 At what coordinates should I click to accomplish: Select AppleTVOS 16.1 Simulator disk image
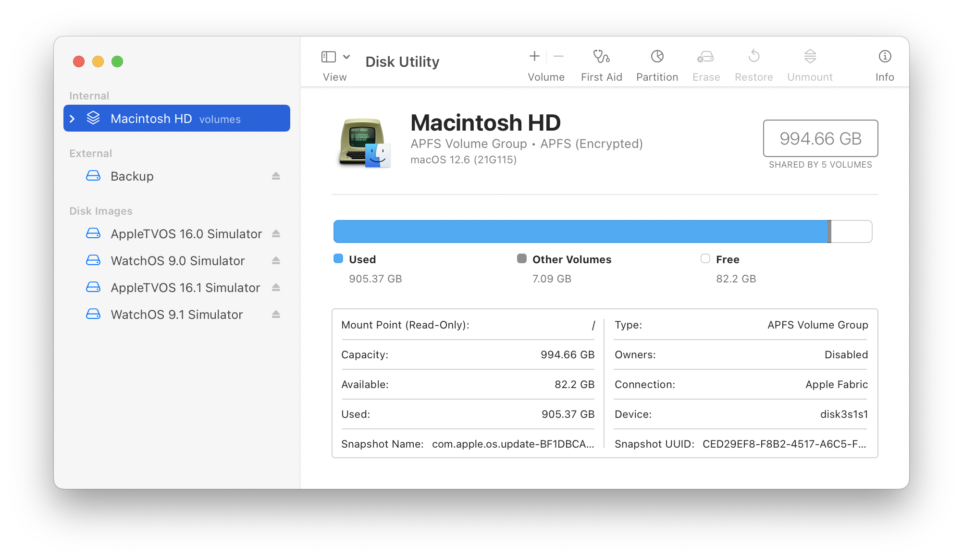pyautogui.click(x=177, y=288)
